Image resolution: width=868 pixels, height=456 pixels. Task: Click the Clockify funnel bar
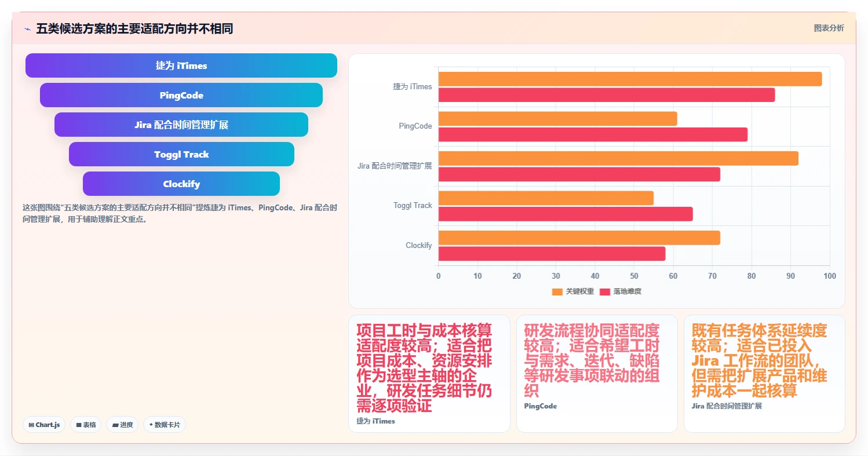click(181, 184)
